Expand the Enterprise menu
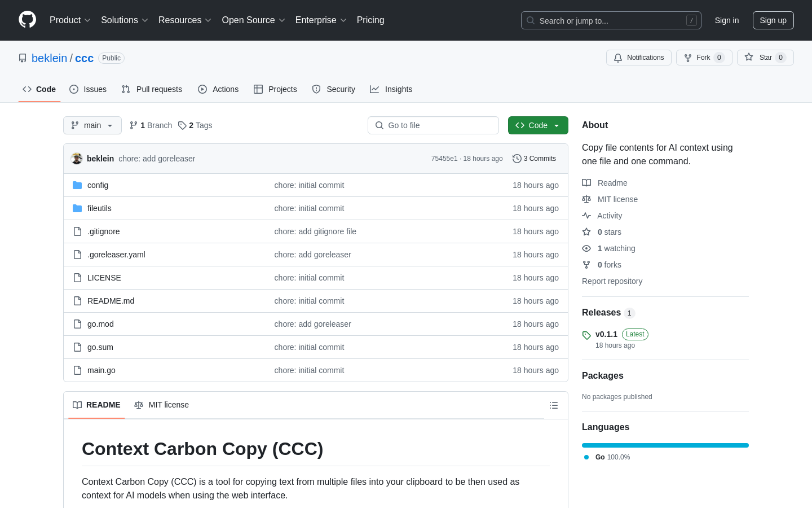 (321, 20)
